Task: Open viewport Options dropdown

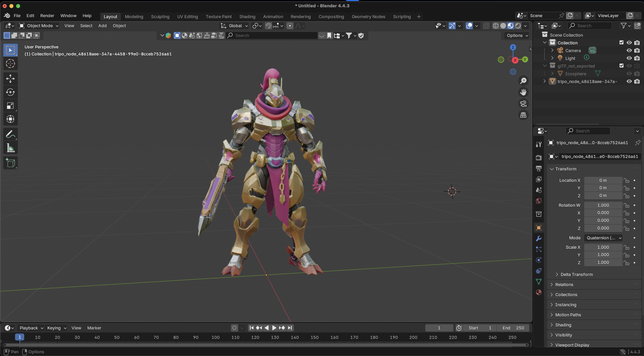Action: [x=517, y=36]
